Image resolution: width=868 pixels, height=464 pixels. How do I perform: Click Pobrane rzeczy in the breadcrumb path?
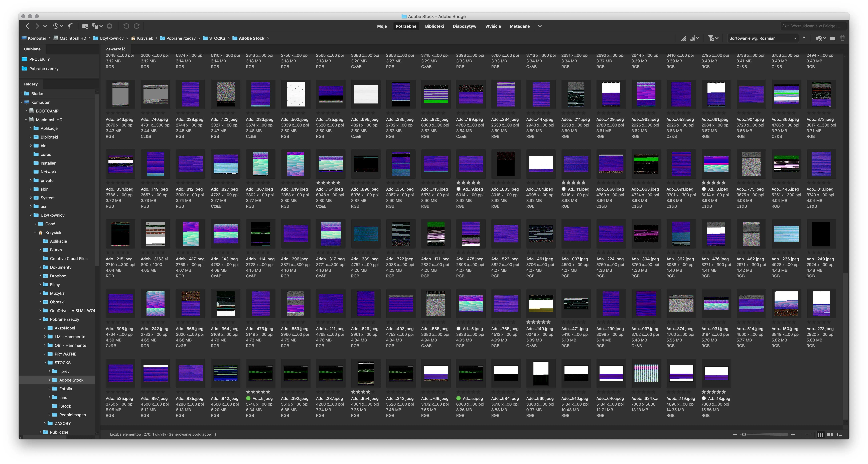[x=181, y=38]
